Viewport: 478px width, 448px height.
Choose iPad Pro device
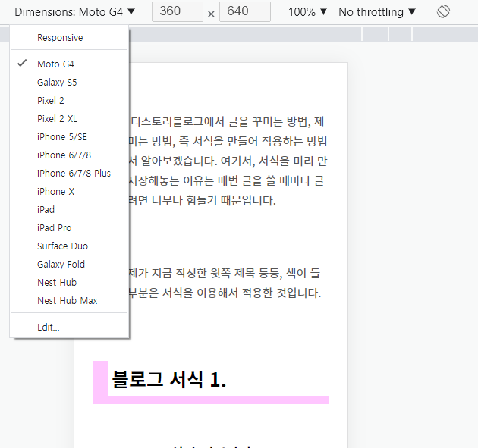coord(69,228)
